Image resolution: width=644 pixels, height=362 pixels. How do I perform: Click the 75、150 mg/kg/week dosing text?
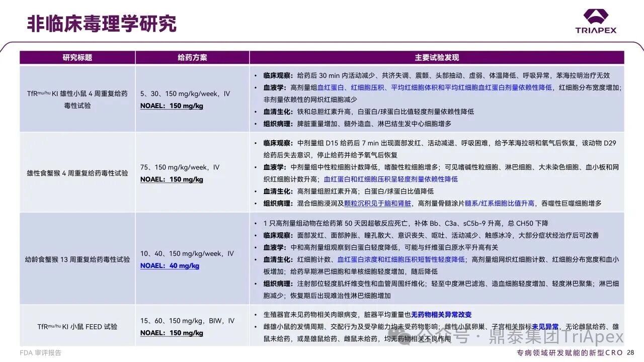tap(180, 167)
